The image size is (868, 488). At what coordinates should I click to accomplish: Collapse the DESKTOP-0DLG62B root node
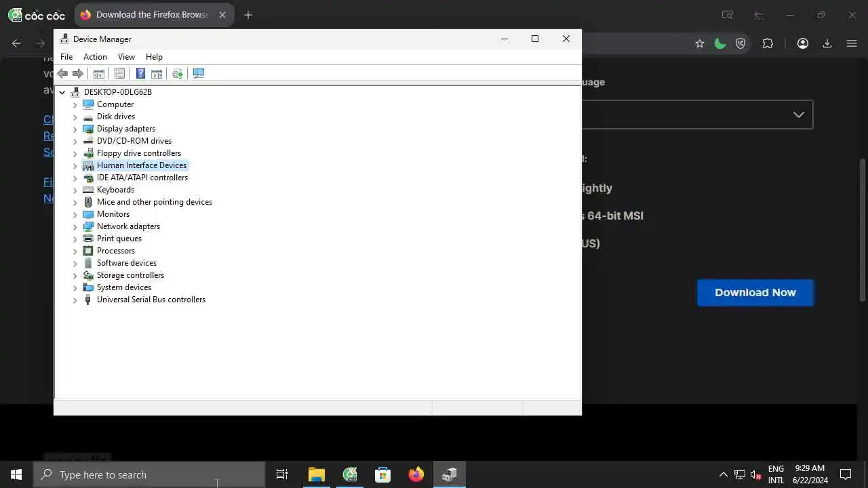click(x=62, y=92)
